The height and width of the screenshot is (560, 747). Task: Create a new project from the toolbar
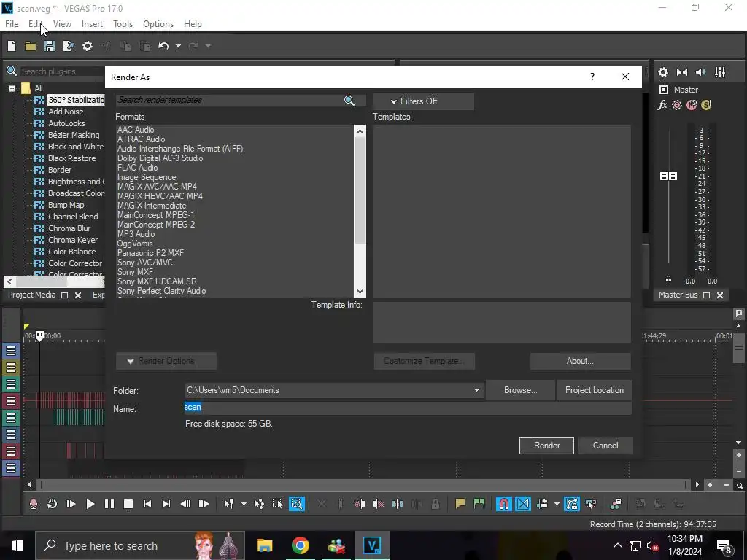(x=12, y=46)
